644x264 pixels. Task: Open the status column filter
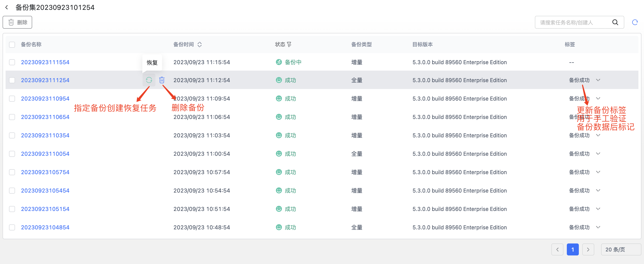[x=289, y=44]
